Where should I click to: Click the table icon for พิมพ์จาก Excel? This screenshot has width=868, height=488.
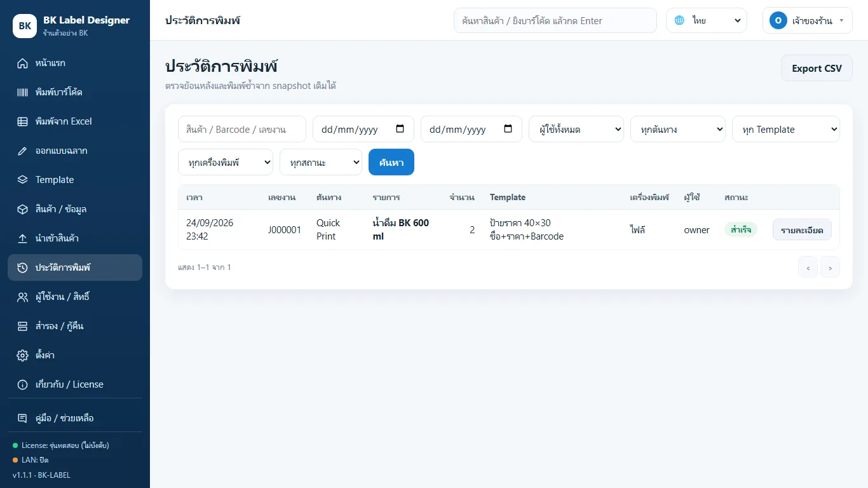click(23, 121)
